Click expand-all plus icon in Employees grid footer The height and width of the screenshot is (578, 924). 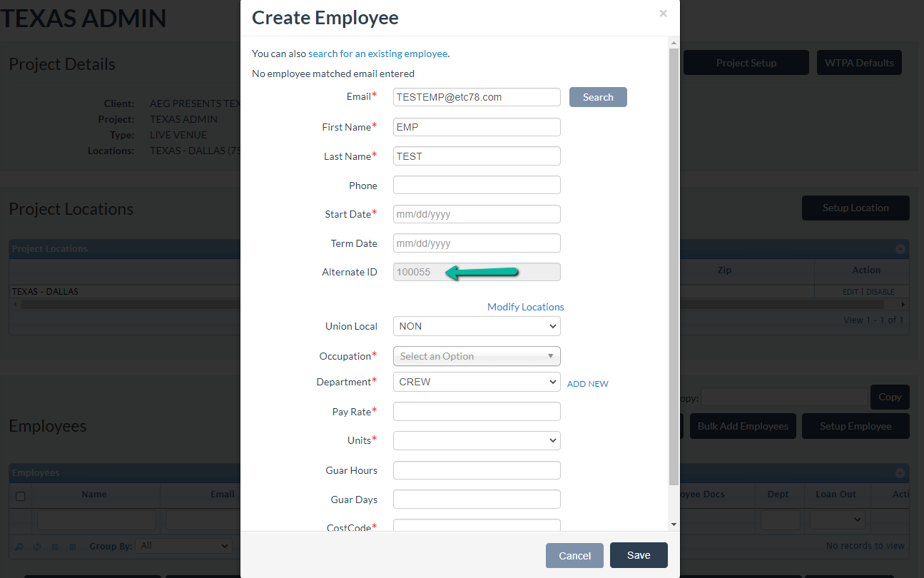point(72,547)
